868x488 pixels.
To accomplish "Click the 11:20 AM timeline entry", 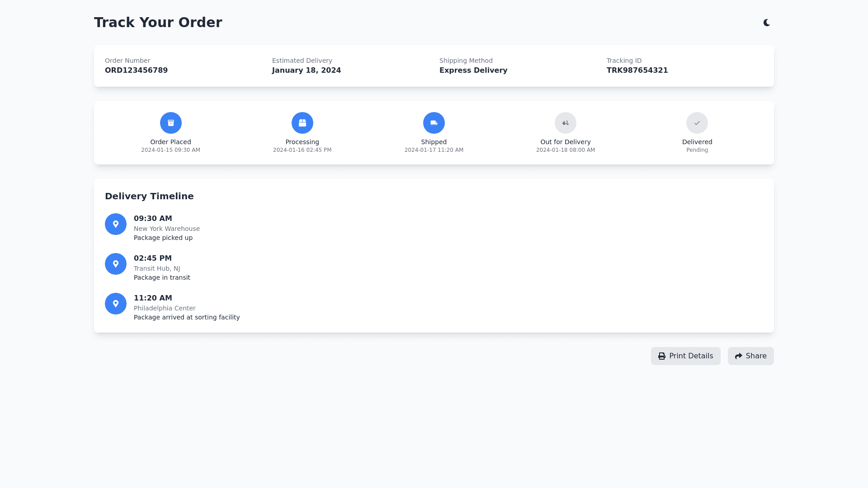I will (153, 298).
